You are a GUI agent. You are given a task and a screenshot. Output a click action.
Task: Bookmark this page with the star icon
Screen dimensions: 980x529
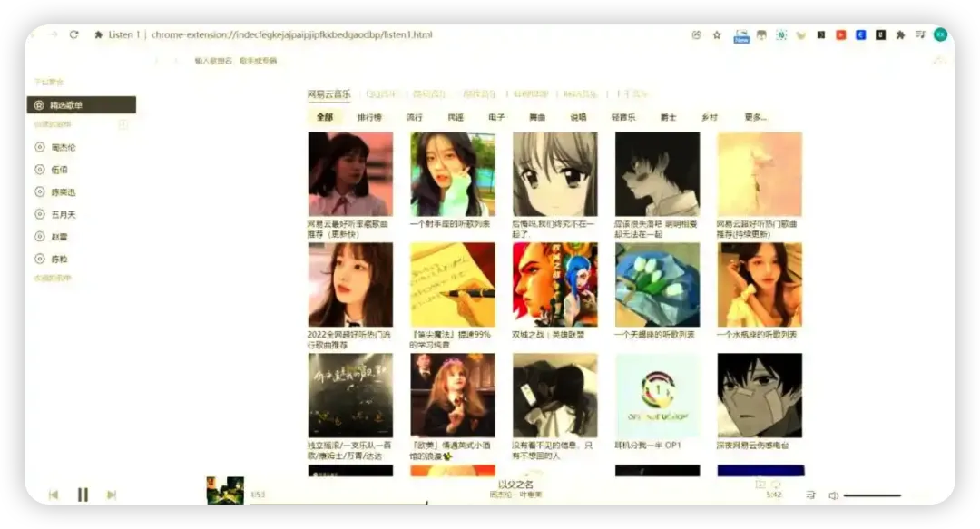717,35
